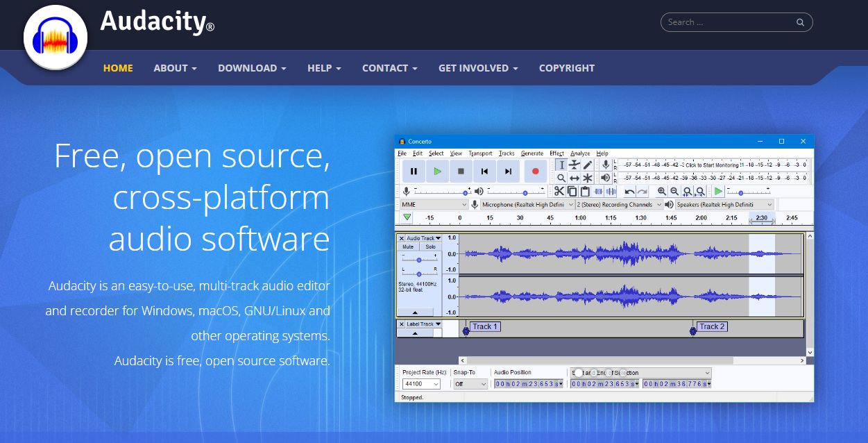Collapse the Label Track with its arrow button

click(x=416, y=333)
